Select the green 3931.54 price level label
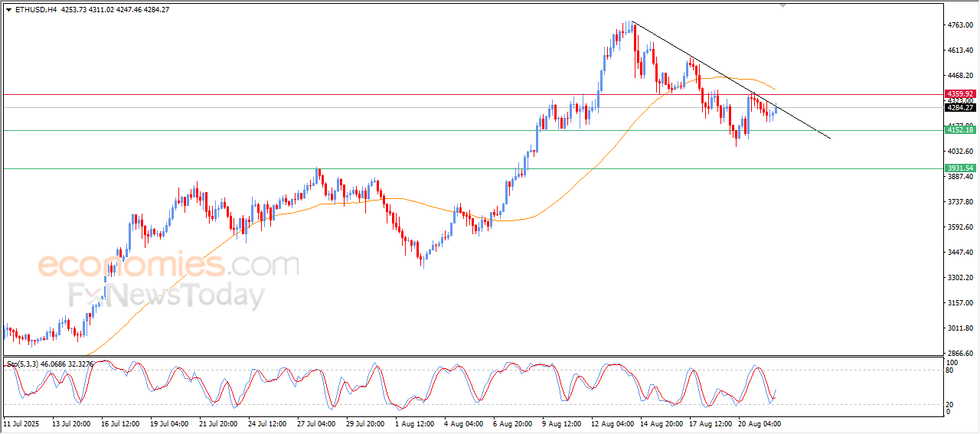This screenshot has height=434, width=980. pyautogui.click(x=959, y=168)
